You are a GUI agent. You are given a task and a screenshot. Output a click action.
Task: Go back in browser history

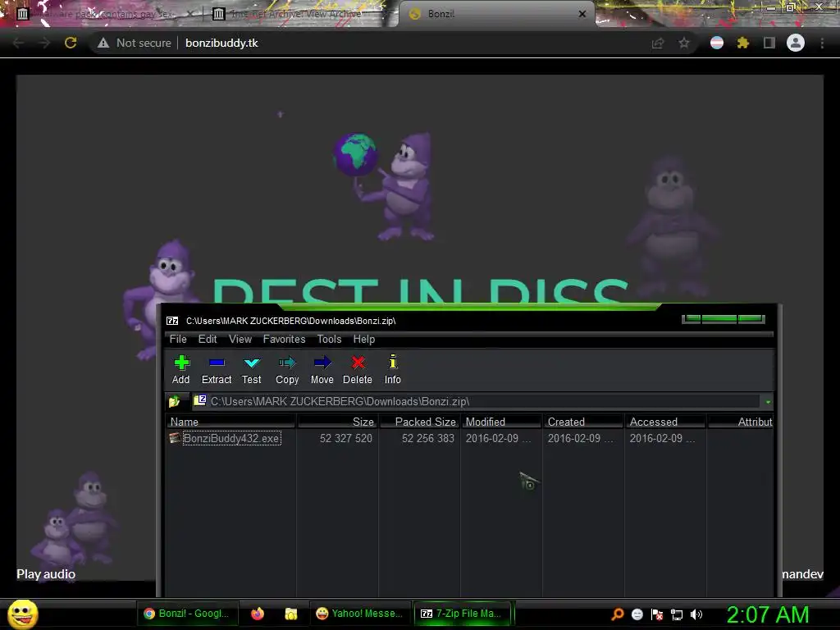tap(18, 43)
